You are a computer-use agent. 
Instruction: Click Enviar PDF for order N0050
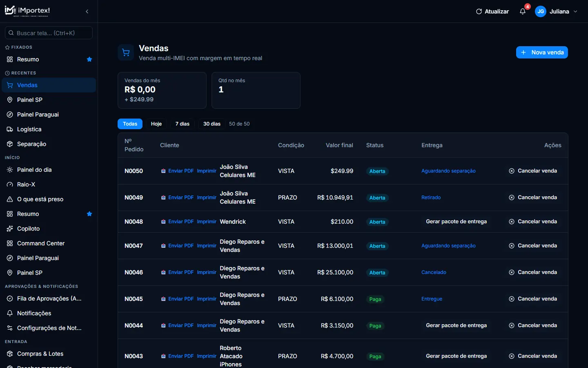coord(177,171)
